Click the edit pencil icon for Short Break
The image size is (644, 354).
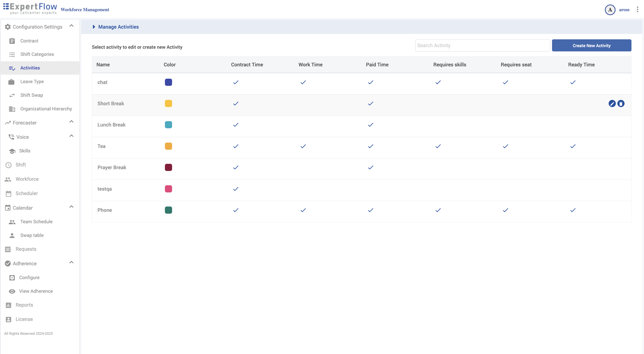pos(612,103)
